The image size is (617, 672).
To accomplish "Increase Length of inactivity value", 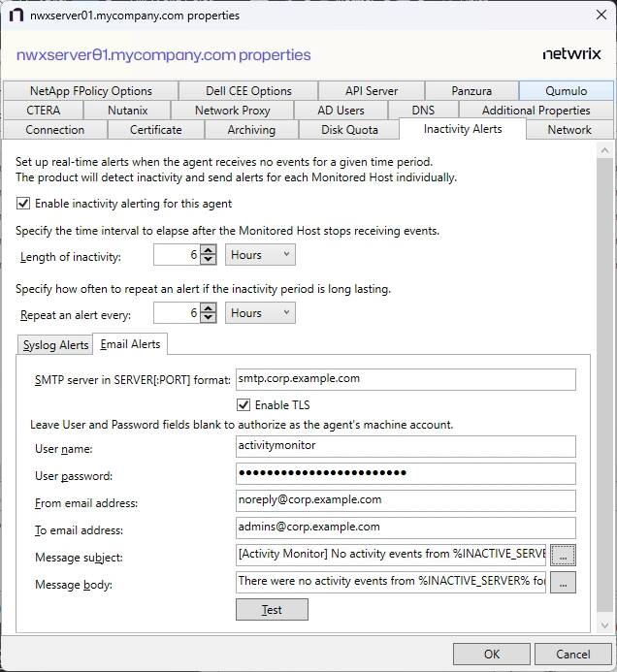I will tap(208, 250).
